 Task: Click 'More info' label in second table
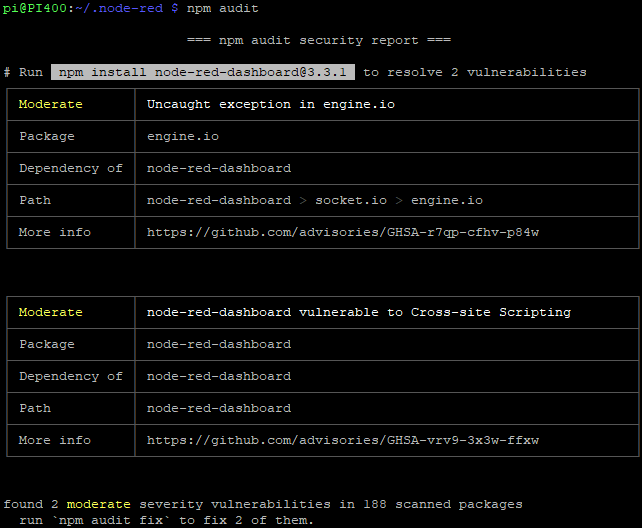55,440
